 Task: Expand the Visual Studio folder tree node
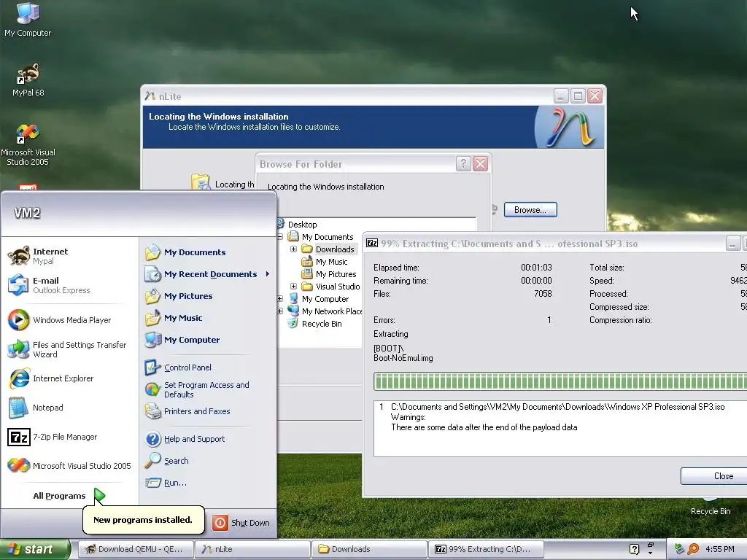pyautogui.click(x=293, y=286)
